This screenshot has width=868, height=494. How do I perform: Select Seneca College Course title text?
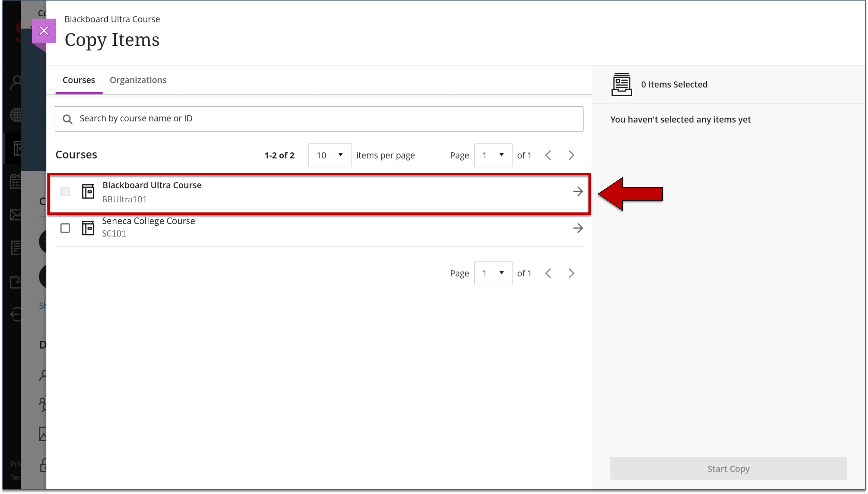[148, 221]
